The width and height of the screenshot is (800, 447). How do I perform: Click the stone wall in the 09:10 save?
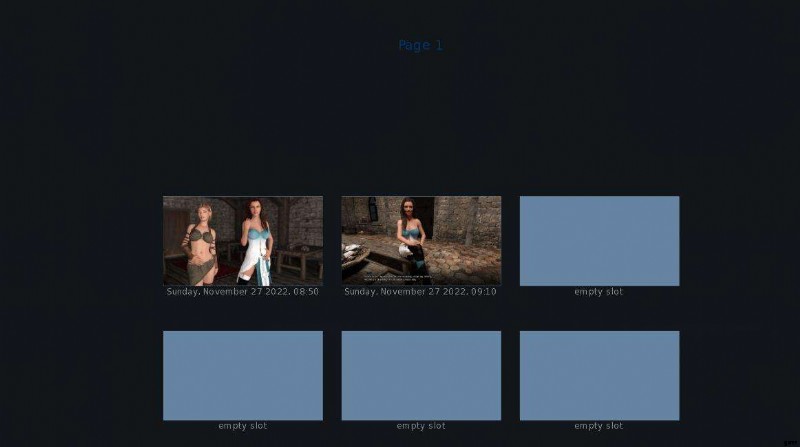tap(468, 215)
